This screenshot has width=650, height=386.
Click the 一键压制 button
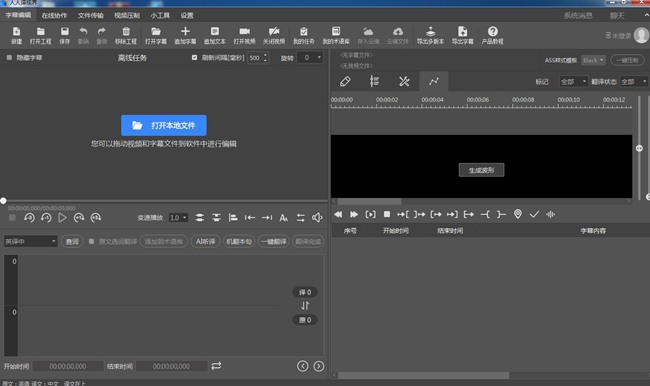[x=627, y=60]
